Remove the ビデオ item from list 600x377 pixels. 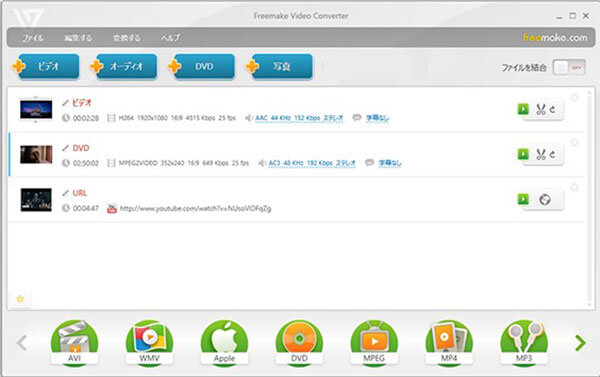pyautogui.click(x=574, y=97)
